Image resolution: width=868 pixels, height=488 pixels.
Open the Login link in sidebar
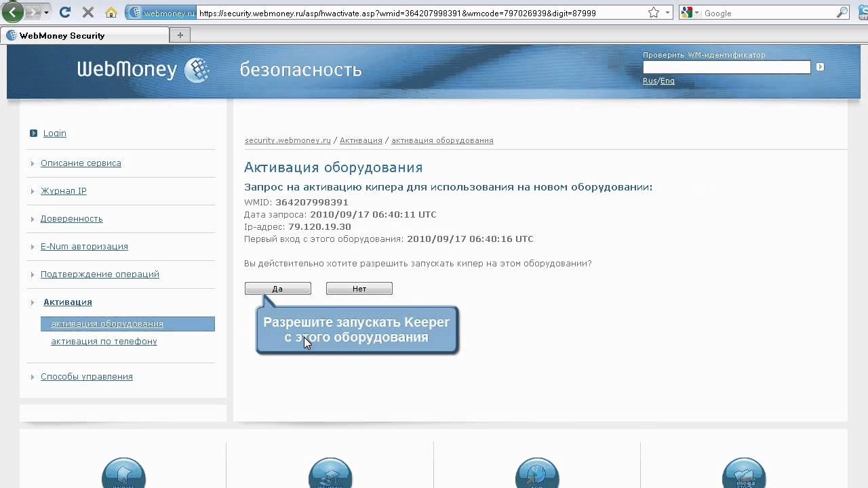(x=55, y=134)
